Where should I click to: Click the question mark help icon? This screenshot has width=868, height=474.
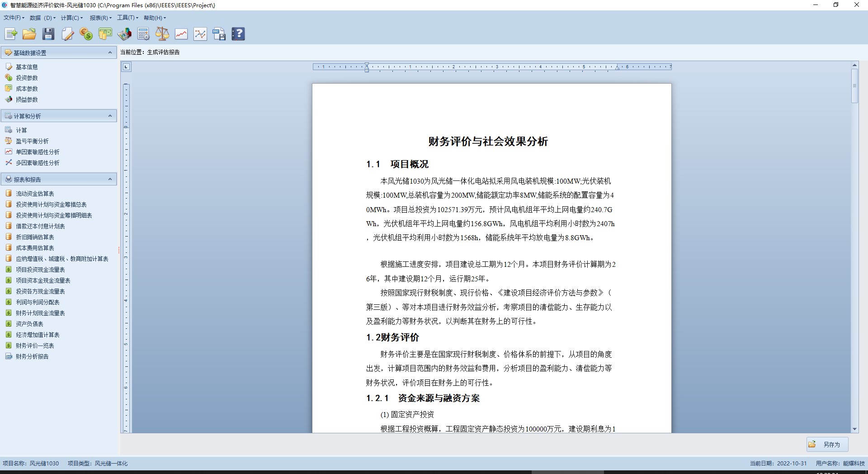pos(238,34)
